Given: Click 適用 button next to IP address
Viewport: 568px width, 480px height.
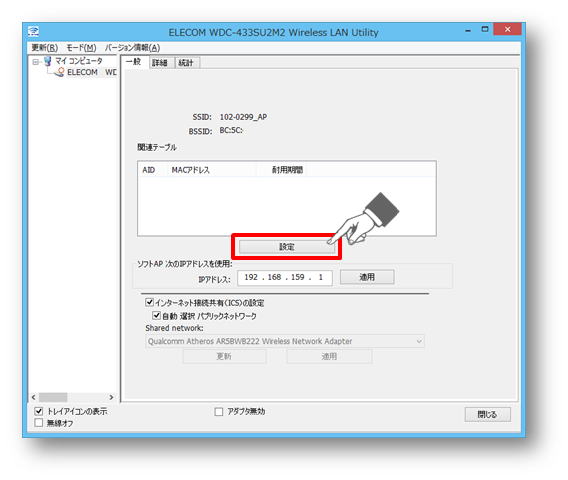Looking at the screenshot, I should pyautogui.click(x=367, y=277).
